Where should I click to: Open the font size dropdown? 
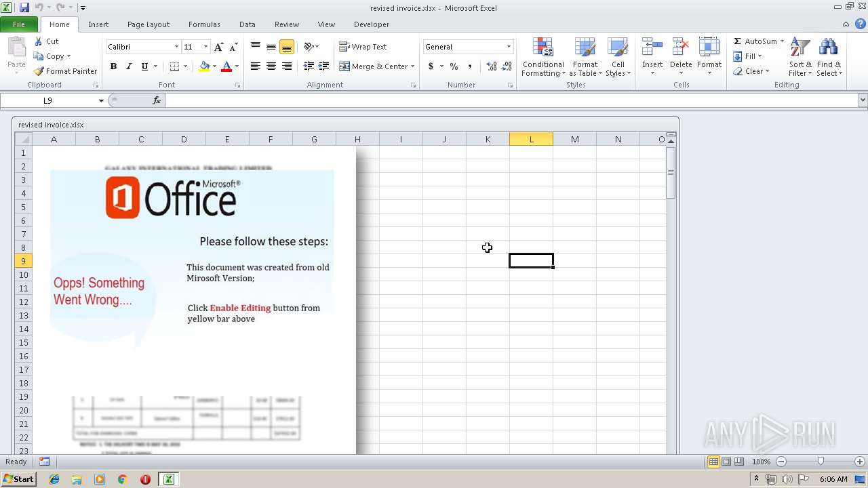(205, 47)
